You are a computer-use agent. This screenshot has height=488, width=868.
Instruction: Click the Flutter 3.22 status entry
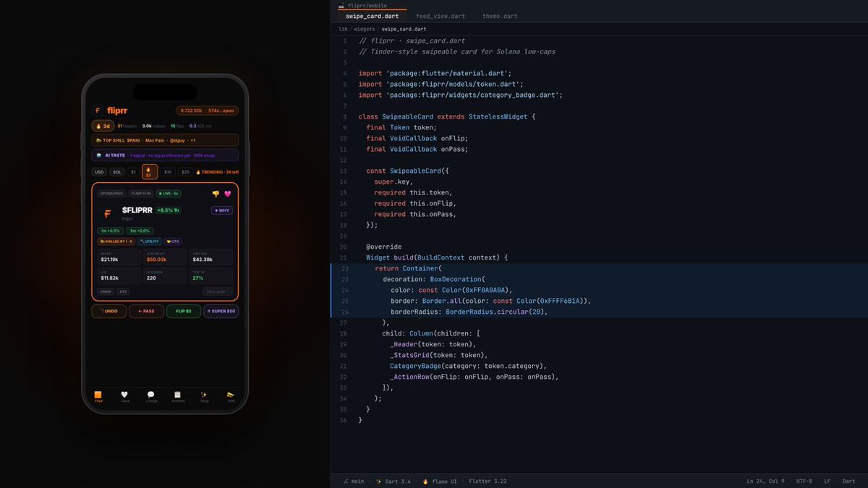[488, 481]
